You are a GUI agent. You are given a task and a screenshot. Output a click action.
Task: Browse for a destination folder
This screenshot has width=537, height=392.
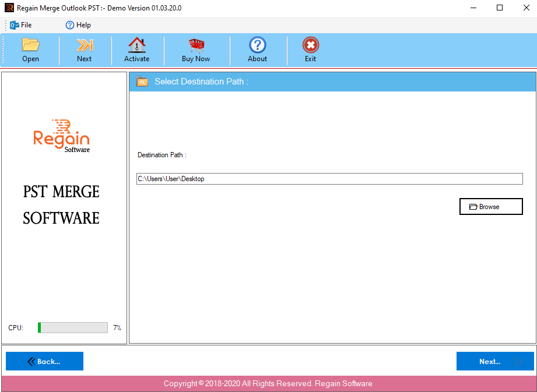click(491, 206)
